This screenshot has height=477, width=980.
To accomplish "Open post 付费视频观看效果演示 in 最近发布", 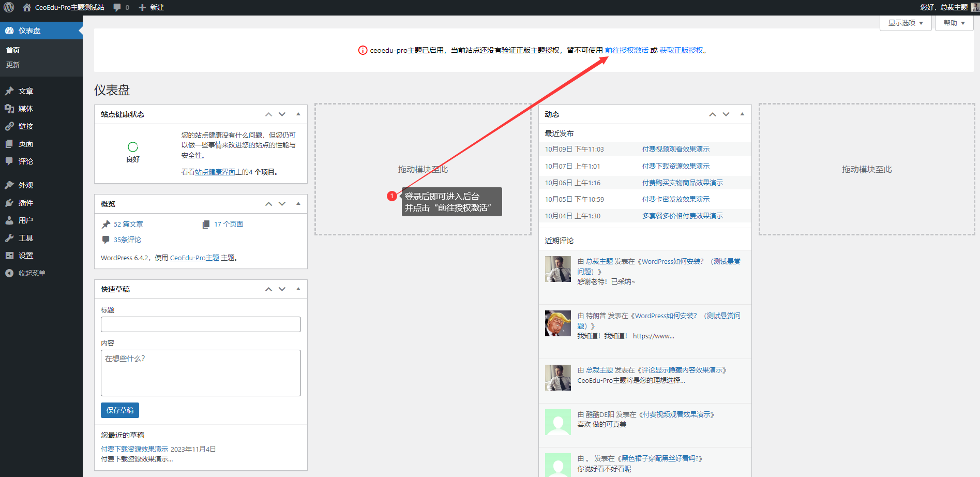I will 676,149.
